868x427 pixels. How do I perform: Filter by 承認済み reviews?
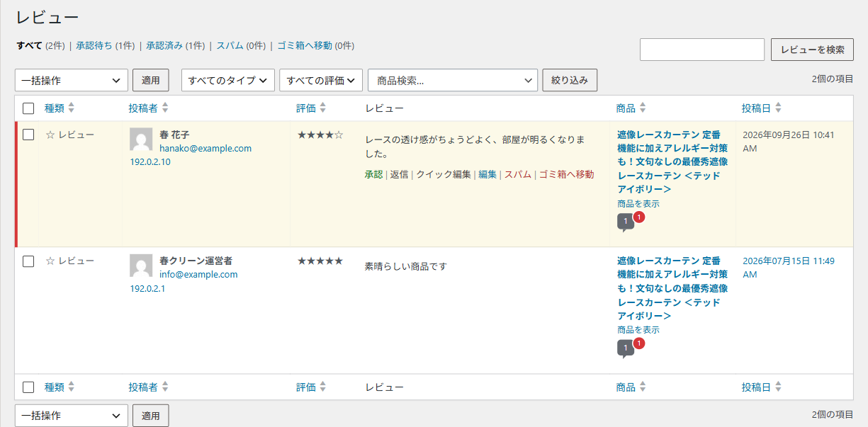164,45
